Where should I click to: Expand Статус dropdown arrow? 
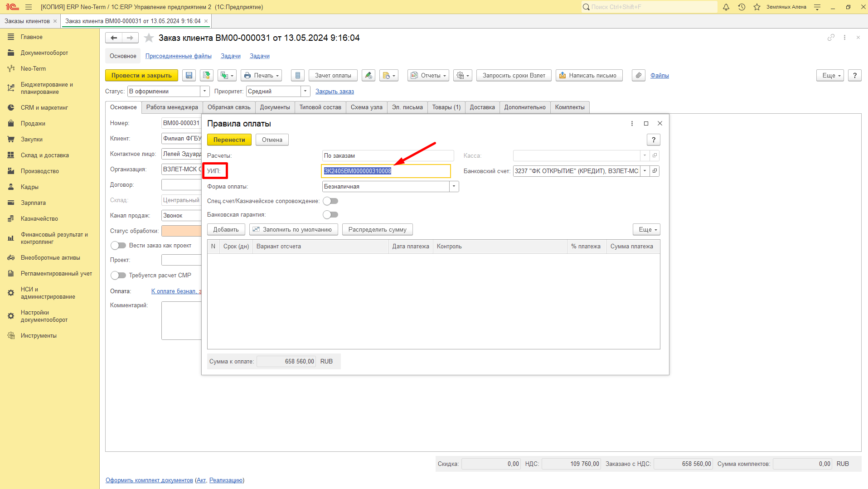205,91
